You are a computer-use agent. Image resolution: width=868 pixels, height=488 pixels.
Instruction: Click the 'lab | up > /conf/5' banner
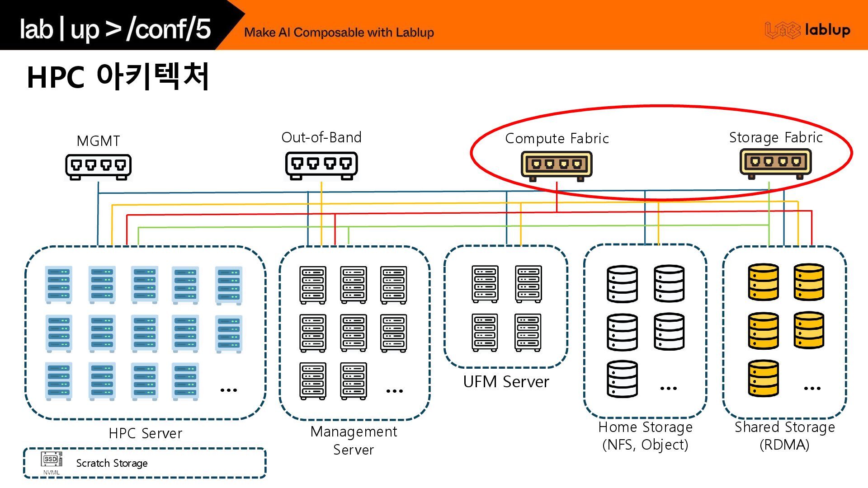tap(115, 29)
